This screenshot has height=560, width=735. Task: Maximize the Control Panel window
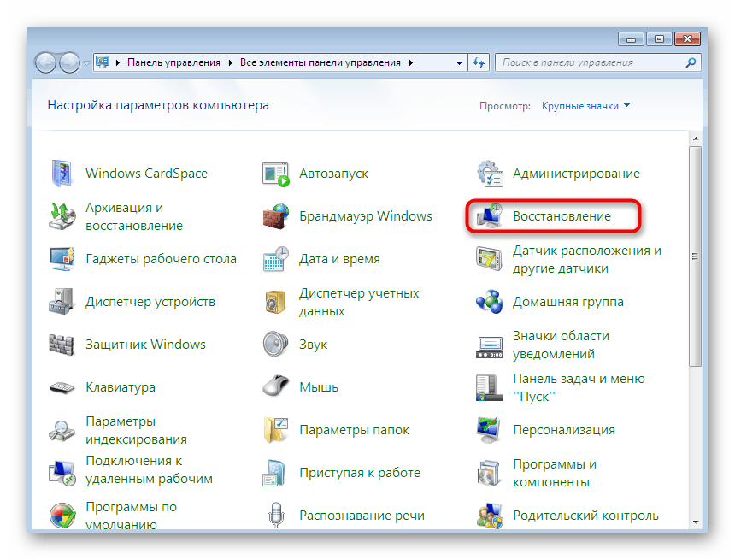[x=659, y=39]
